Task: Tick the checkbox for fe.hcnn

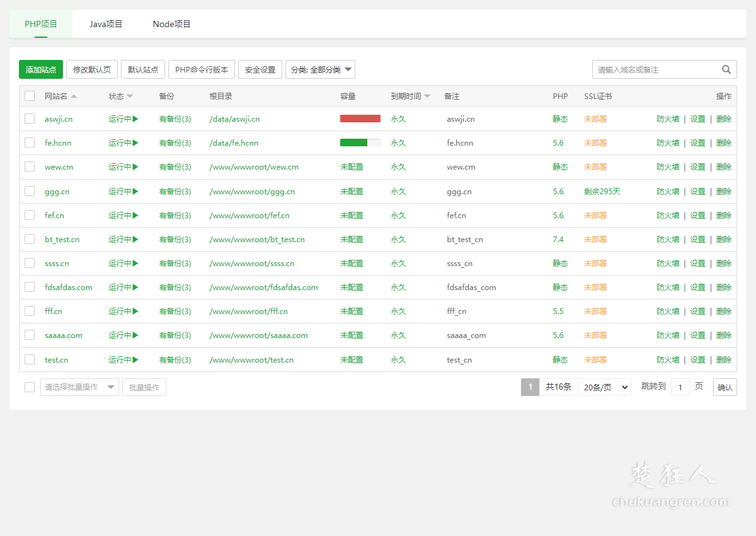Action: [x=30, y=143]
